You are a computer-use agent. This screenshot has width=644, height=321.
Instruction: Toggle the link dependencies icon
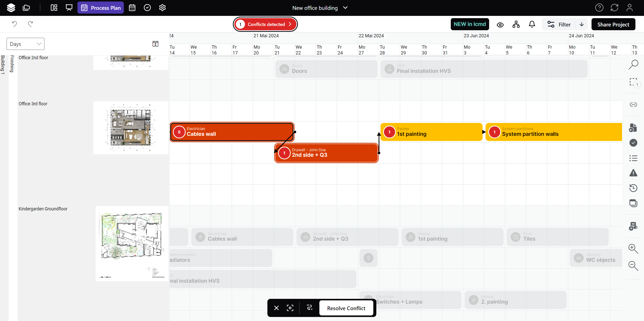(x=633, y=105)
